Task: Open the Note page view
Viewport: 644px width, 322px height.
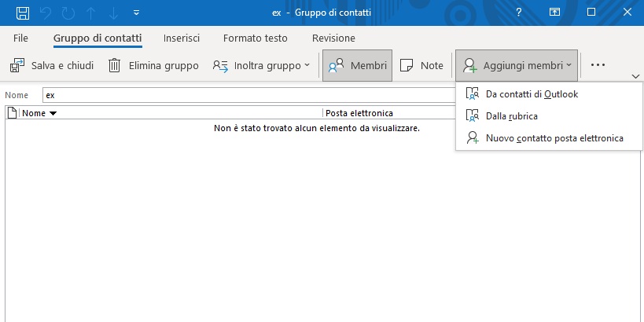Action: tap(422, 66)
